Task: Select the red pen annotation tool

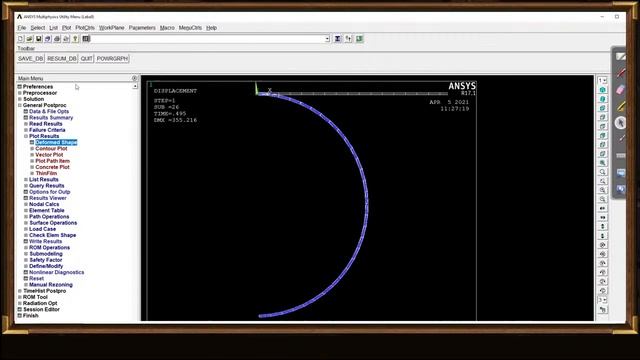Action: 620,73
